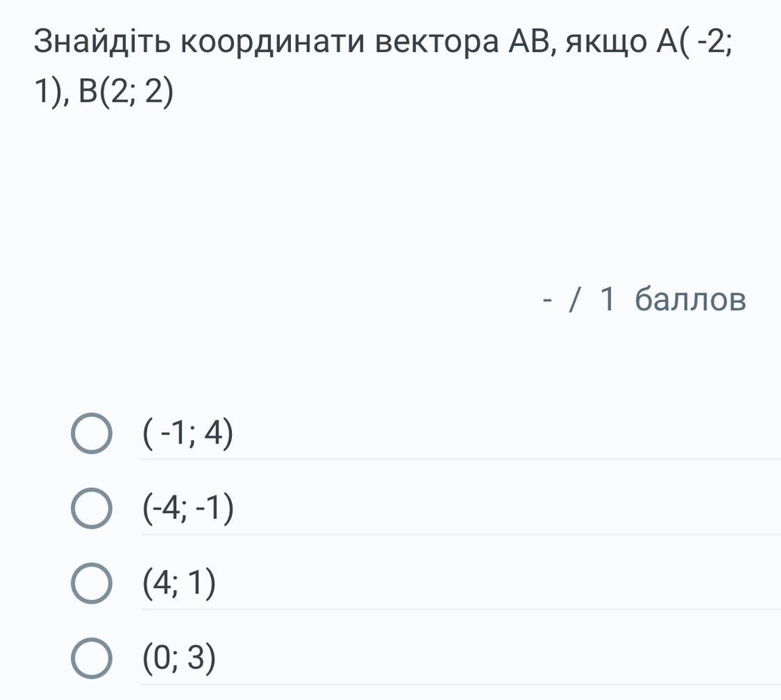
Task: Click the word "координати" in the question
Action: tap(272, 43)
